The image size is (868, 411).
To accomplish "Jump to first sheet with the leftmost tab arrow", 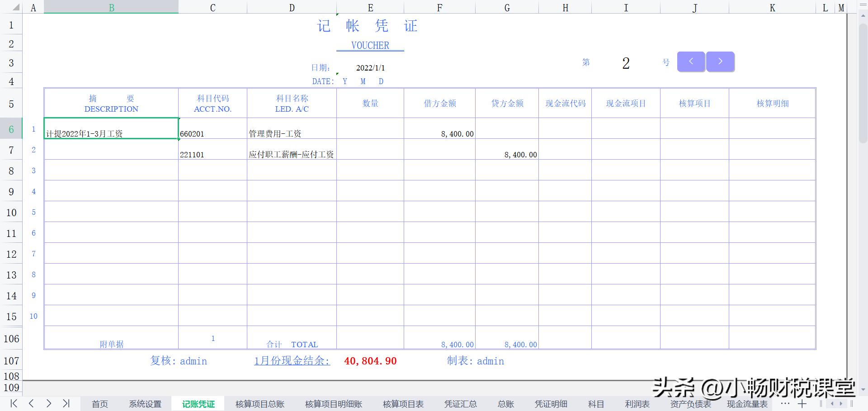I will (x=13, y=404).
